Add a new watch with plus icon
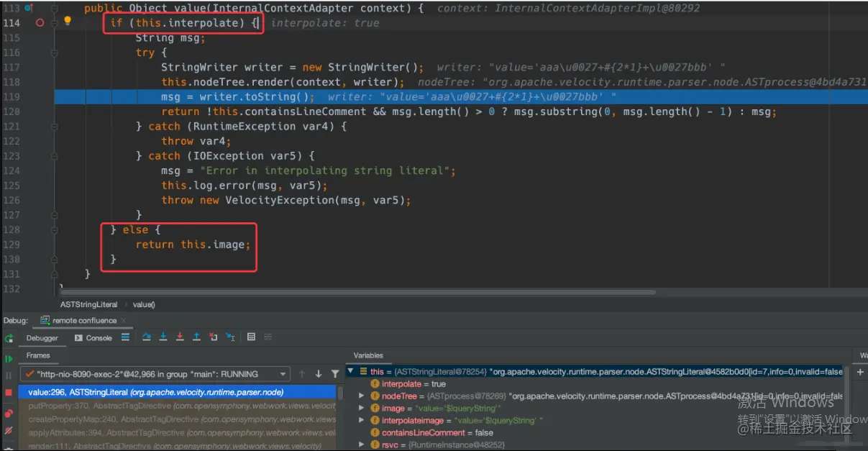Viewport: 868px width, 451px height. [860, 373]
